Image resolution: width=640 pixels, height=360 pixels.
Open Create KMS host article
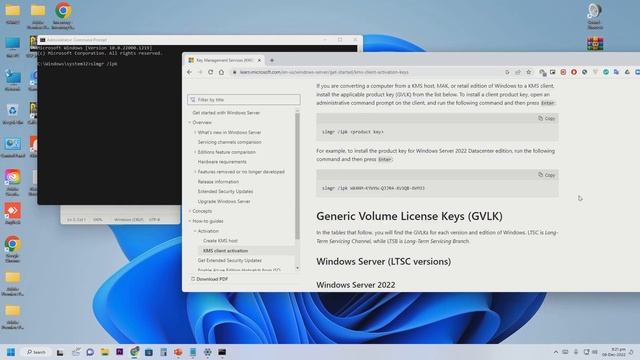(220, 241)
